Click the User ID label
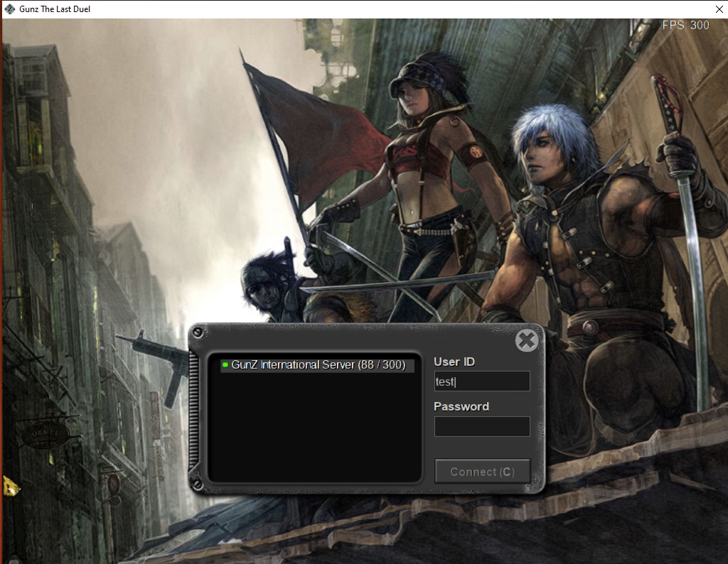The height and width of the screenshot is (564, 728). [x=454, y=362]
